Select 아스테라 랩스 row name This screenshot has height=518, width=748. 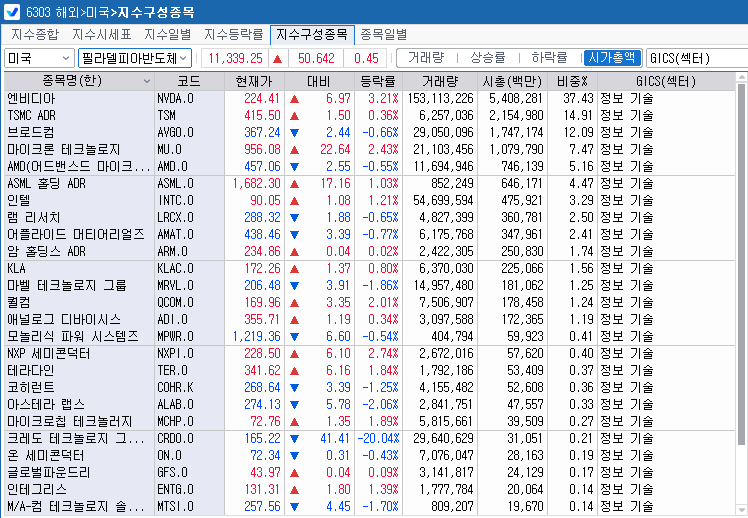[46, 404]
